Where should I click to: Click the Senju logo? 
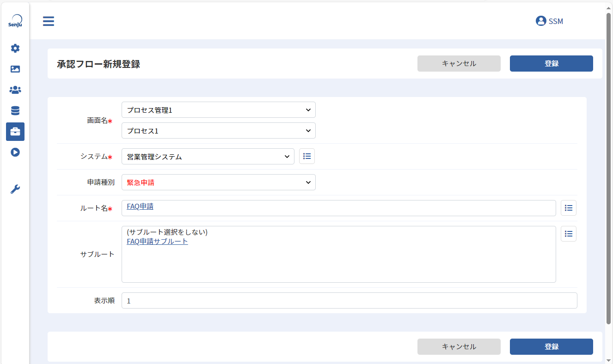pyautogui.click(x=15, y=22)
